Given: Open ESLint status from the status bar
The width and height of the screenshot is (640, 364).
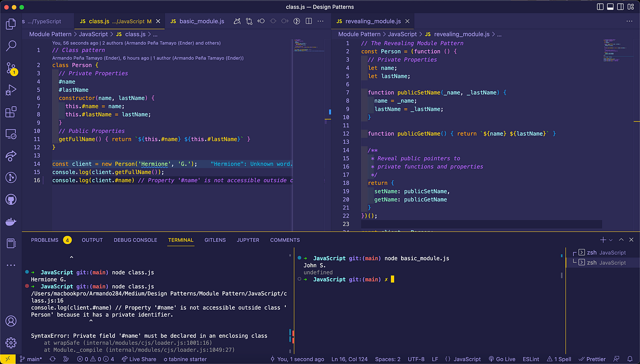Looking at the screenshot, I should tap(531, 359).
